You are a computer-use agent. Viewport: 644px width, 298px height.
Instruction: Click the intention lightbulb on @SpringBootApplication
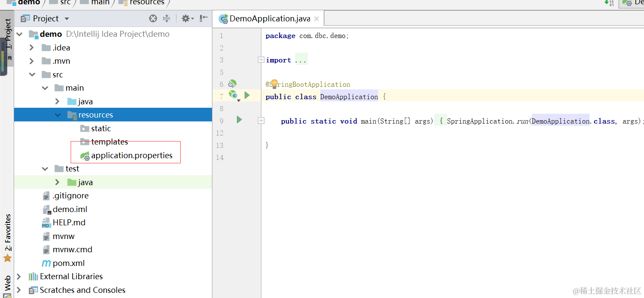[274, 83]
